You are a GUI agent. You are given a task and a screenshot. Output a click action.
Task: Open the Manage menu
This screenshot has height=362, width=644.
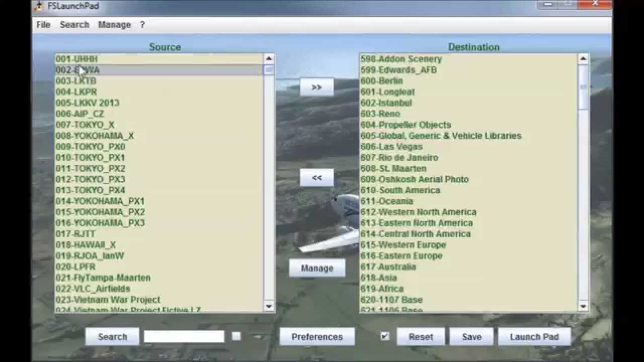[114, 25]
